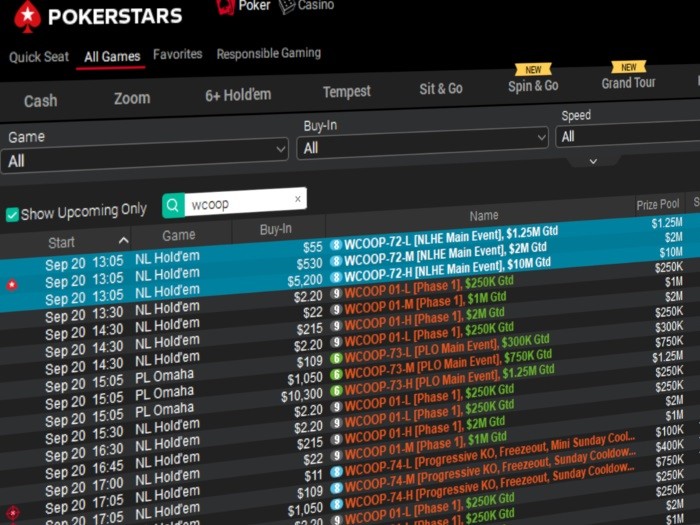This screenshot has height=525, width=700.
Task: Sort by the Prize Pool column header
Action: pos(658,205)
